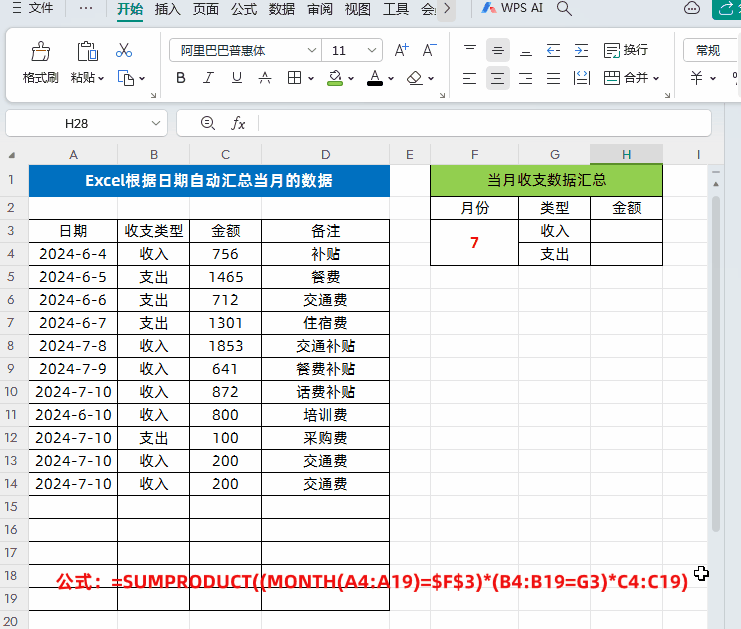Switch to the 公式 Formulas tab
This screenshot has width=741, height=629.
[x=244, y=9]
